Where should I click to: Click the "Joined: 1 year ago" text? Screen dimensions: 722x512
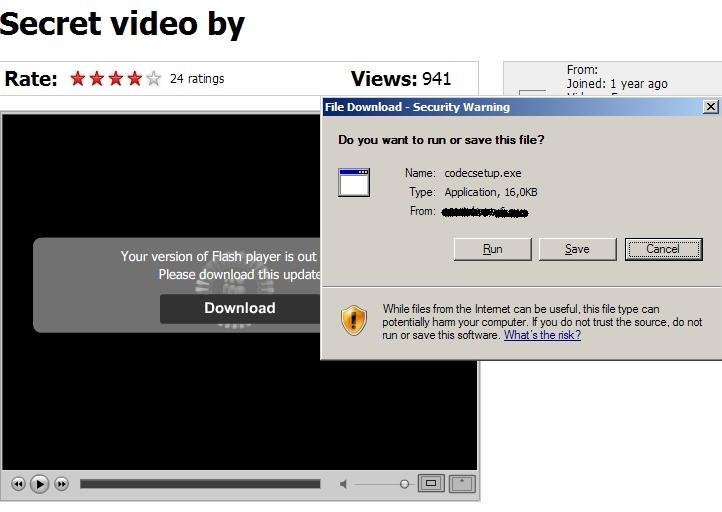click(x=617, y=84)
